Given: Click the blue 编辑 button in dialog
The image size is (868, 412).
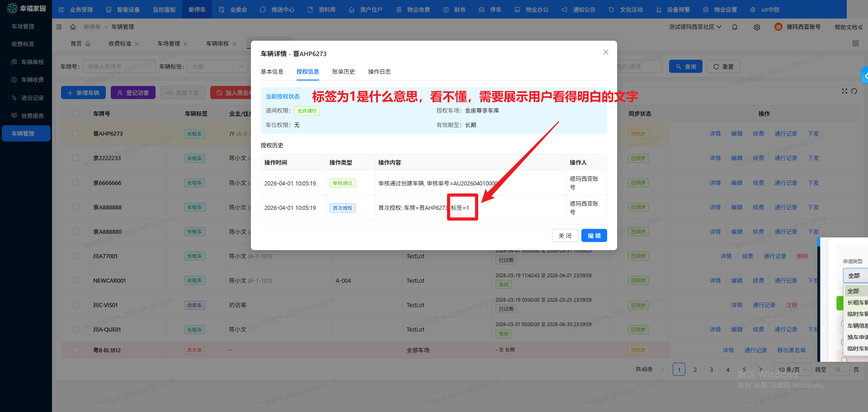Looking at the screenshot, I should [594, 236].
